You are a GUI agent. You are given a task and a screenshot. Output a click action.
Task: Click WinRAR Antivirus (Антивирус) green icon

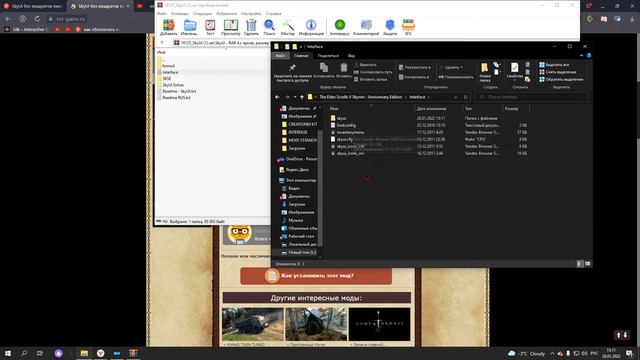pyautogui.click(x=340, y=26)
